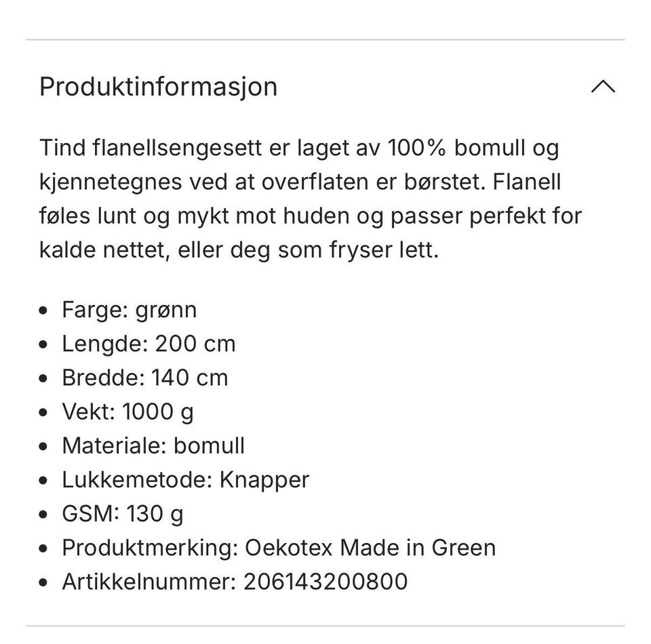Click the Bredde: 140 cm entry
The height and width of the screenshot is (644, 651).
click(x=145, y=378)
